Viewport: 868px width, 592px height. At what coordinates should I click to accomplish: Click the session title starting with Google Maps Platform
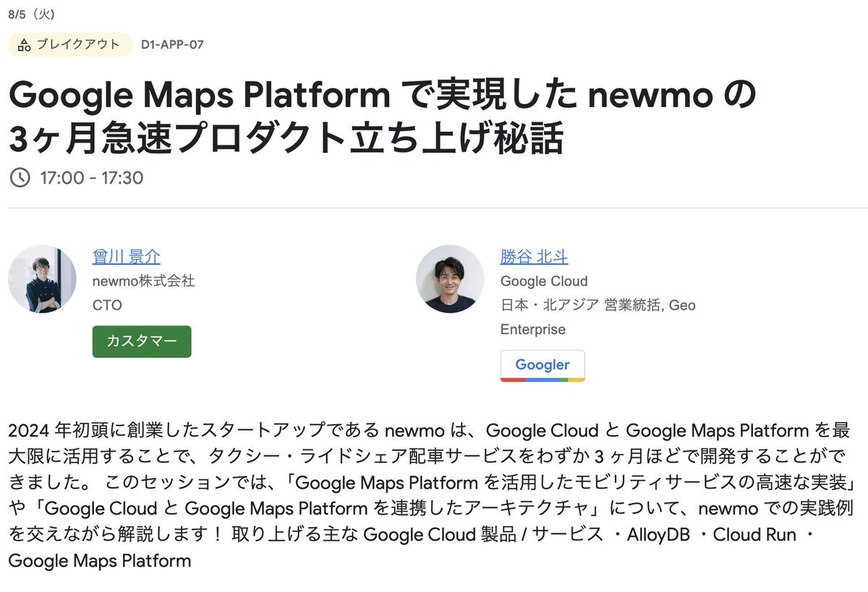click(x=382, y=117)
